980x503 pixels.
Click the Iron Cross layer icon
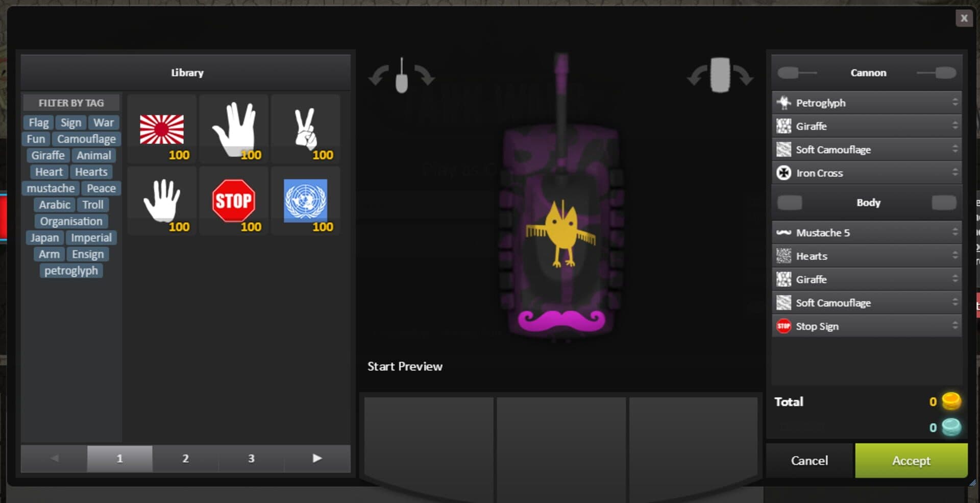click(783, 173)
